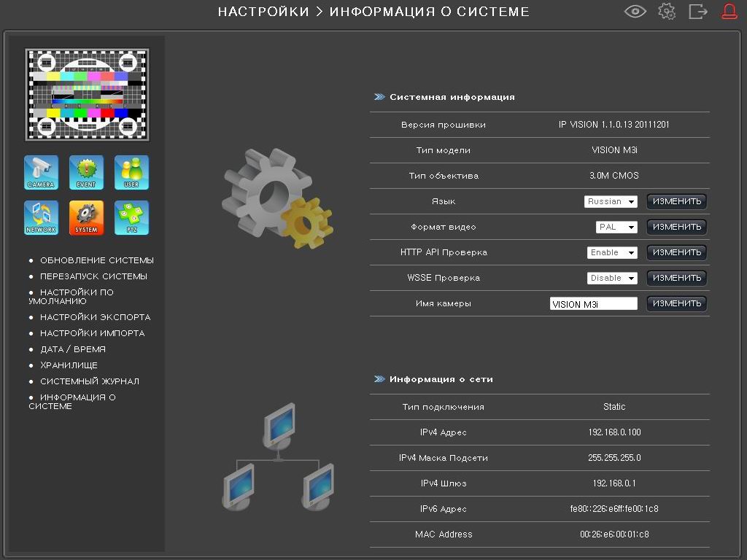This screenshot has width=747, height=560.
Task: Click ИЗМЕНИТЬ button for Имя камеры
Action: click(676, 303)
